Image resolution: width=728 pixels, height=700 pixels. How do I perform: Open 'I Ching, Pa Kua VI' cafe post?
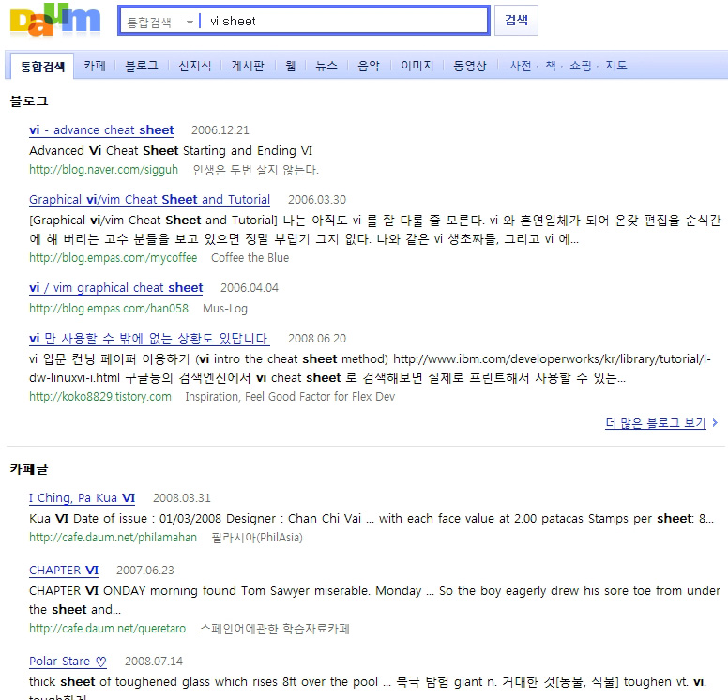point(83,498)
